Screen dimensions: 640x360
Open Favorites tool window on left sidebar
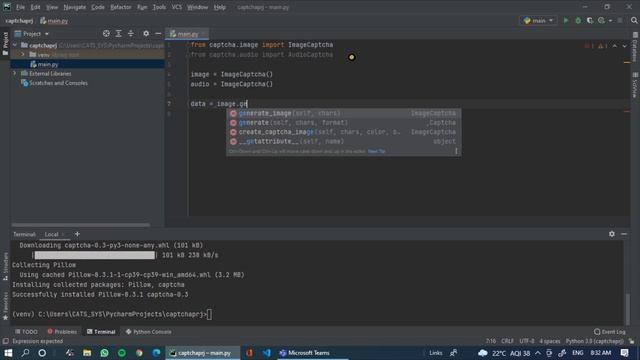[x=5, y=306]
